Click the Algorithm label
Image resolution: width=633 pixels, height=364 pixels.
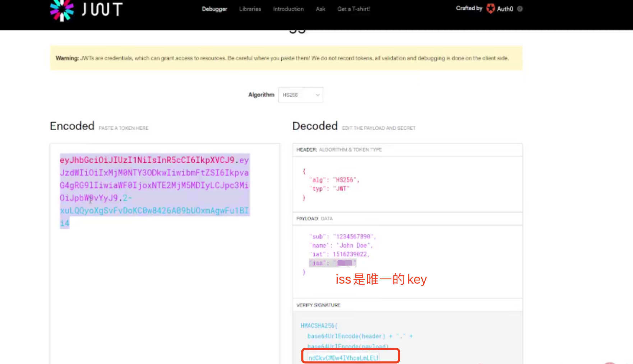(261, 95)
